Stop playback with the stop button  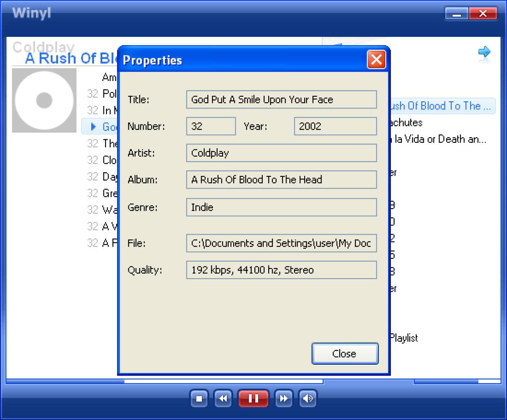(199, 398)
